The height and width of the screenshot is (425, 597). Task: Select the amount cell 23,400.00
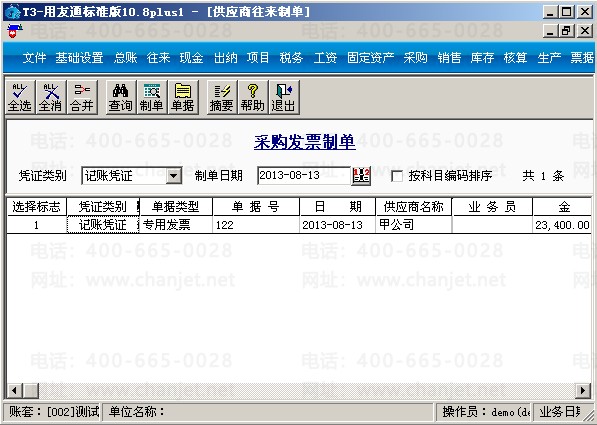562,225
